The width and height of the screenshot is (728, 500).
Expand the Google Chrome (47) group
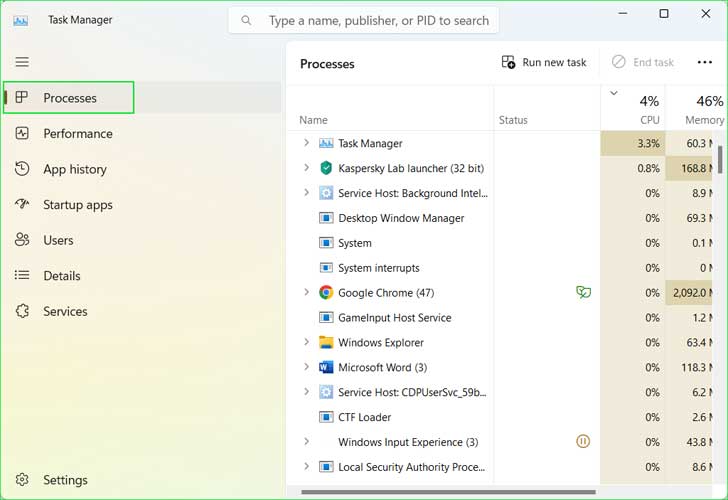tap(306, 292)
